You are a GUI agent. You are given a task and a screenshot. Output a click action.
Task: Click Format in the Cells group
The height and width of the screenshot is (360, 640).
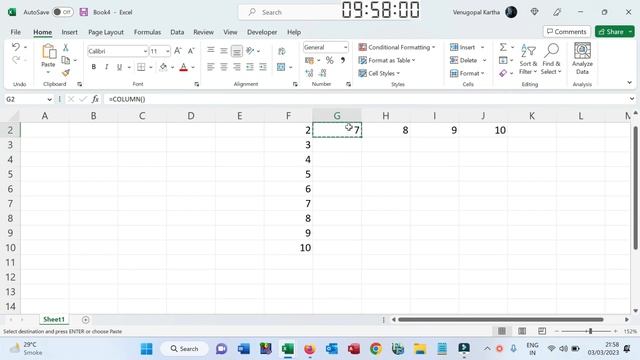467,73
